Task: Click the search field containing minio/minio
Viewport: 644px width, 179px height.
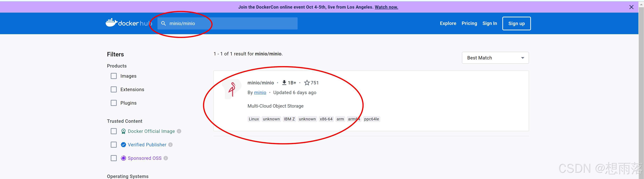Action: coord(227,23)
